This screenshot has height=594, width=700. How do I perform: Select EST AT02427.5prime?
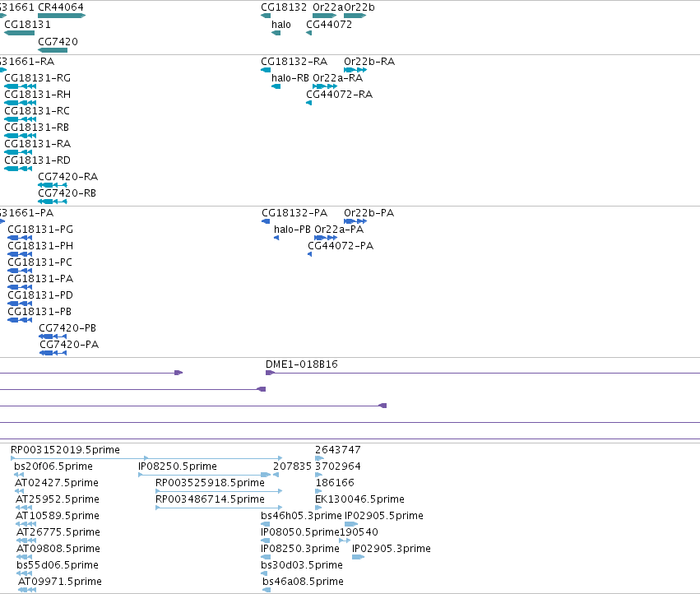(x=57, y=483)
